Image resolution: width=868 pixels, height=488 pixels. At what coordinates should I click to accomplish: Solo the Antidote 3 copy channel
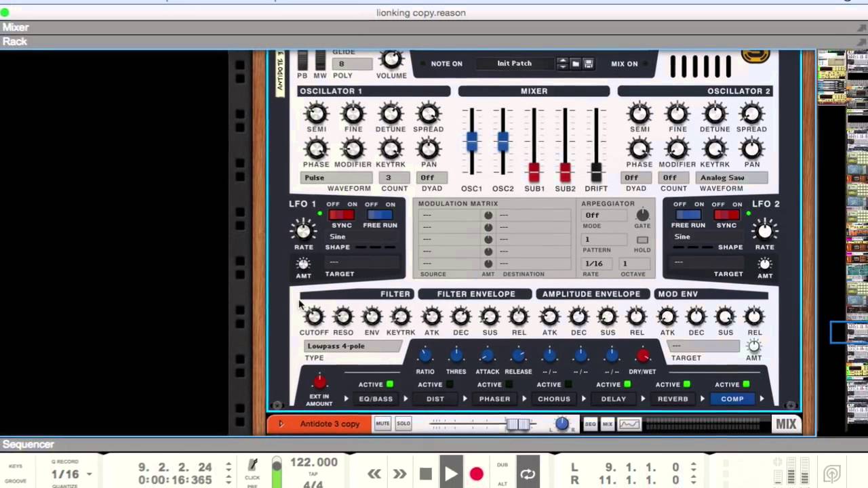[x=403, y=424]
